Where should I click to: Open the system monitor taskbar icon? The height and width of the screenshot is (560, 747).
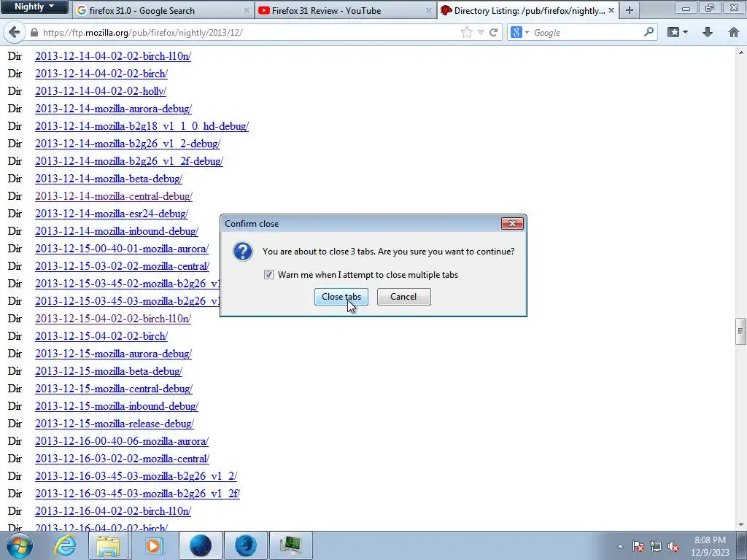[290, 545]
